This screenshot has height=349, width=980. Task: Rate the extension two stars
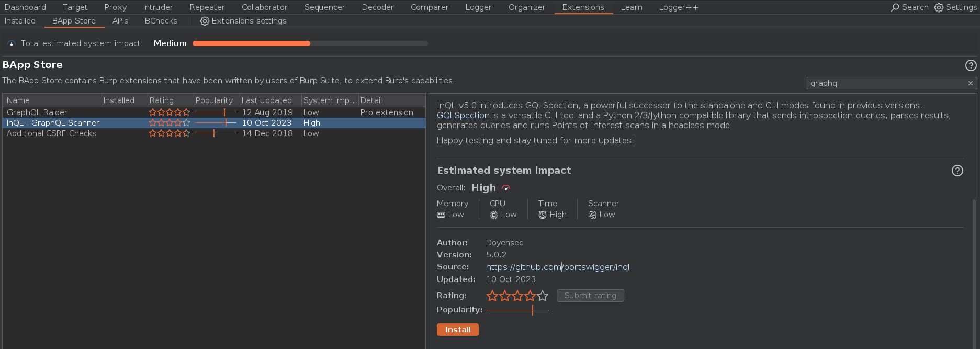click(x=505, y=296)
